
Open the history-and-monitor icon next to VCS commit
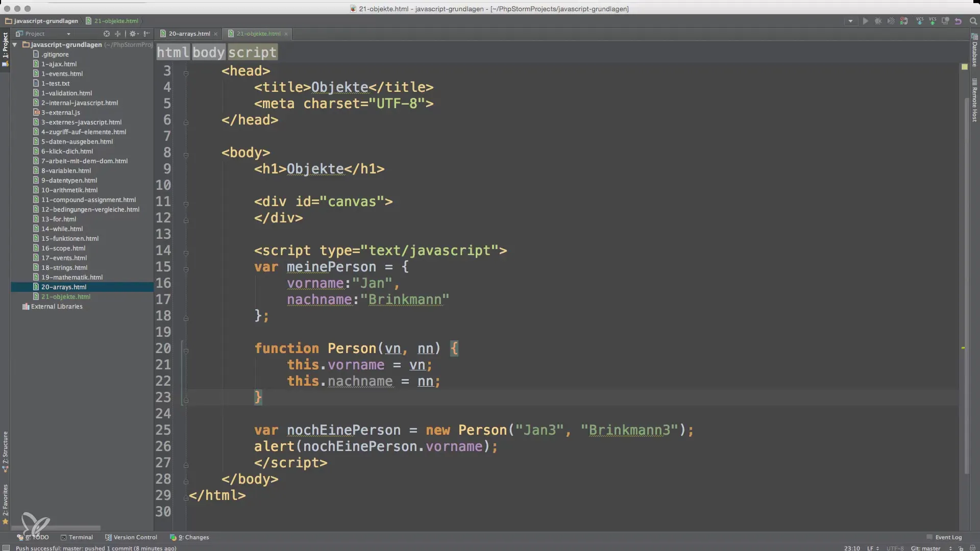pos(945,21)
